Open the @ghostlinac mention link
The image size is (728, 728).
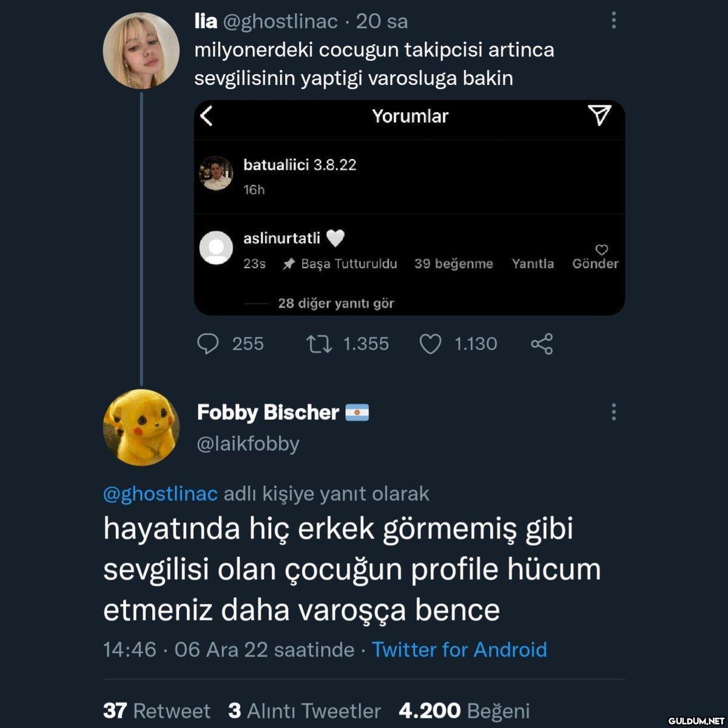click(x=160, y=494)
